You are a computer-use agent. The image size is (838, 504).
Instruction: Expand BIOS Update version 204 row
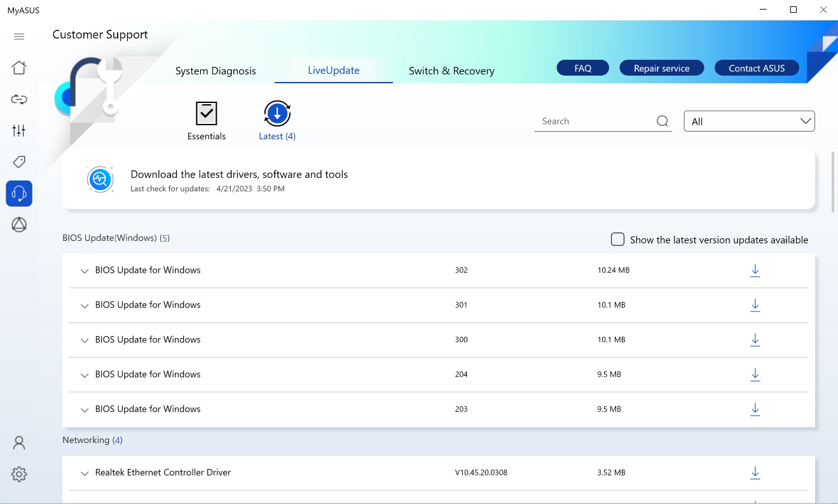(85, 375)
